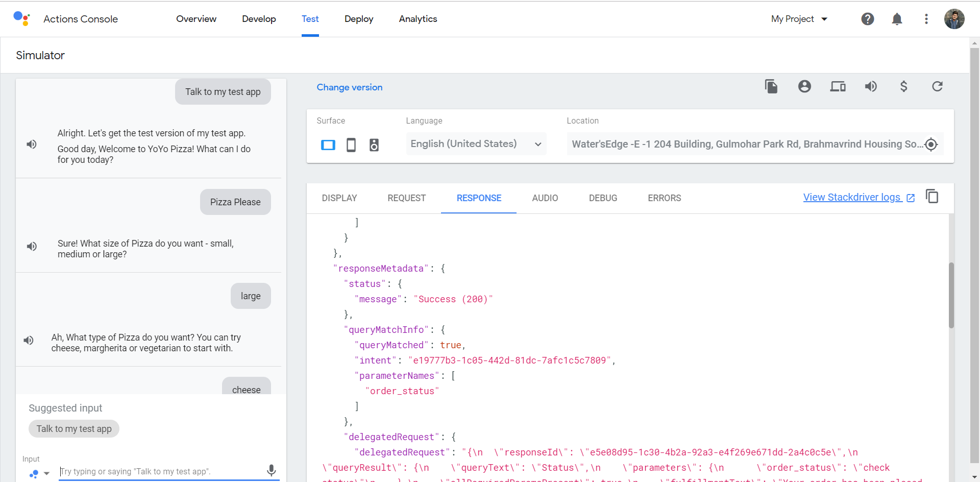
Task: Open the Analytics section
Action: 418,19
